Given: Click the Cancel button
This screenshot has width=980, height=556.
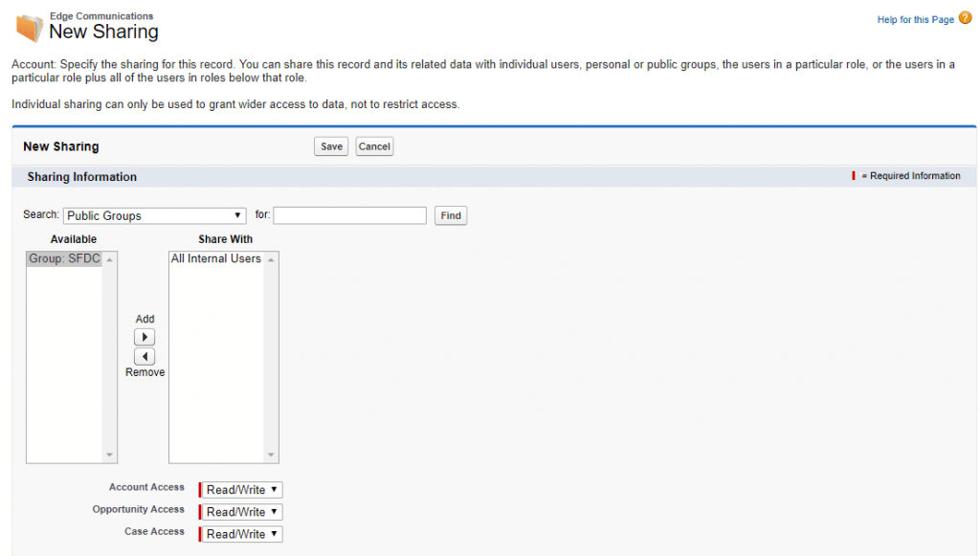Looking at the screenshot, I should (x=373, y=146).
